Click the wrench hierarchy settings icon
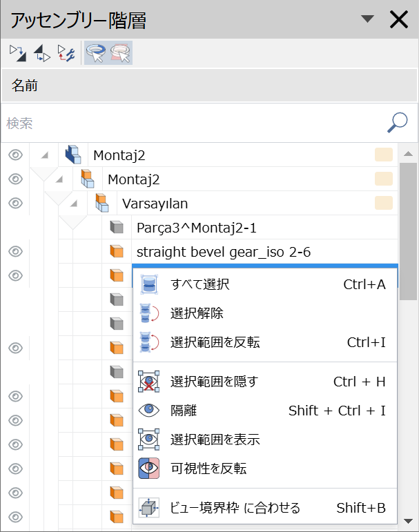The width and height of the screenshot is (419, 532). click(x=66, y=52)
